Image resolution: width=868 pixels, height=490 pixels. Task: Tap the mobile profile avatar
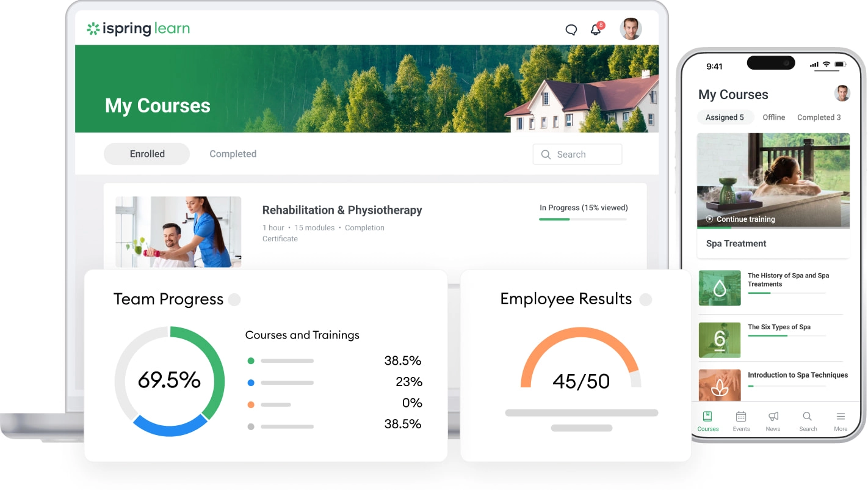[x=842, y=93]
